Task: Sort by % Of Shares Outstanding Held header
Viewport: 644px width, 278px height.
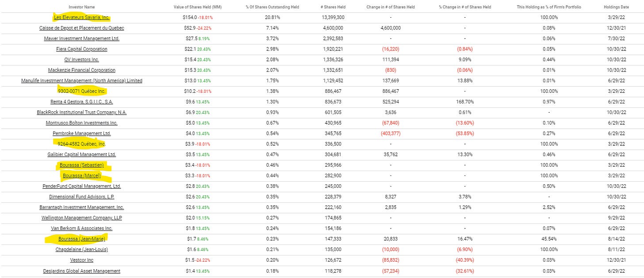Action: [272, 7]
